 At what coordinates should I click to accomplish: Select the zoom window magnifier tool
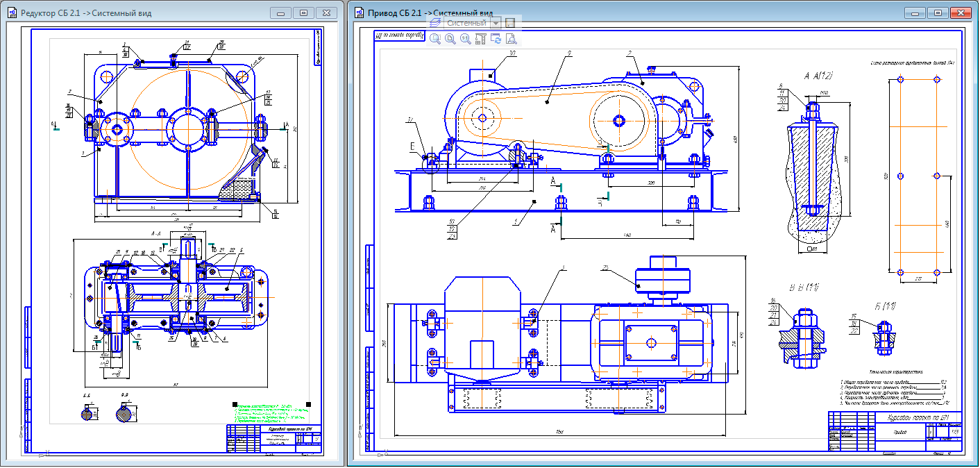[x=435, y=39]
